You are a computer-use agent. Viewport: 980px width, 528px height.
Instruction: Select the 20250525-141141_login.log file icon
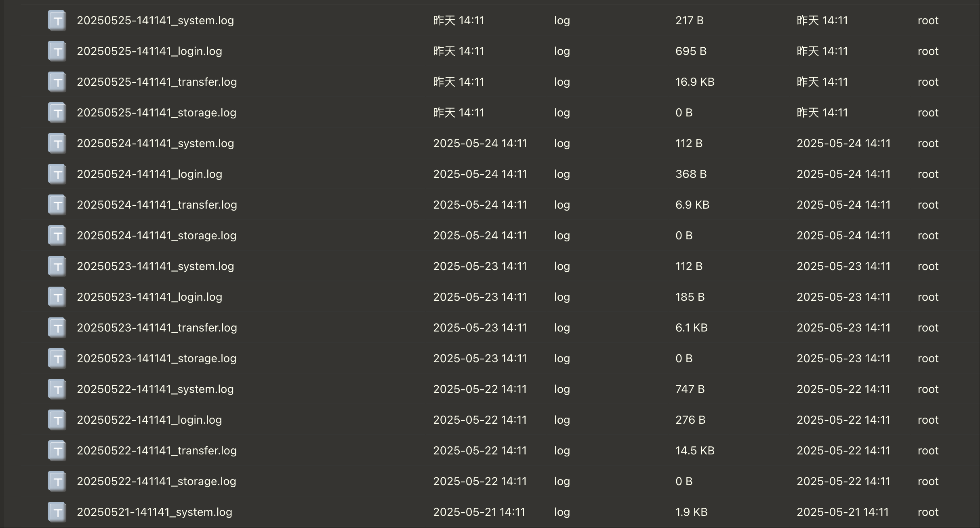click(x=57, y=51)
